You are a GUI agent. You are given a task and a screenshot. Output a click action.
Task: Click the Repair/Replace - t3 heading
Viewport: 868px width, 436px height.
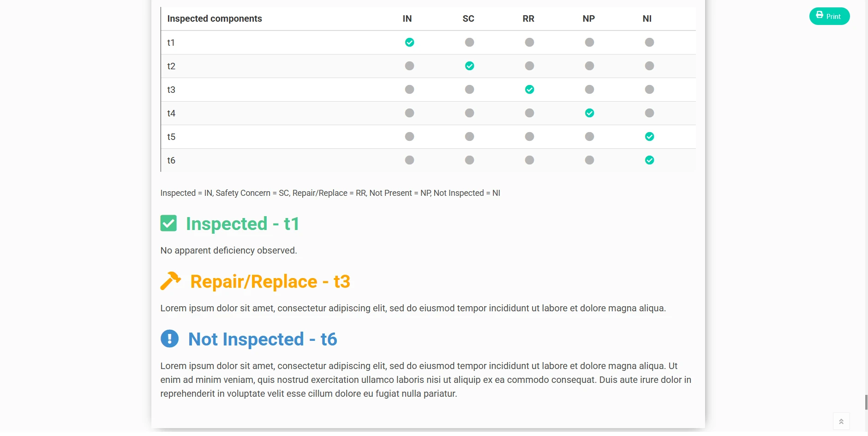click(x=270, y=282)
